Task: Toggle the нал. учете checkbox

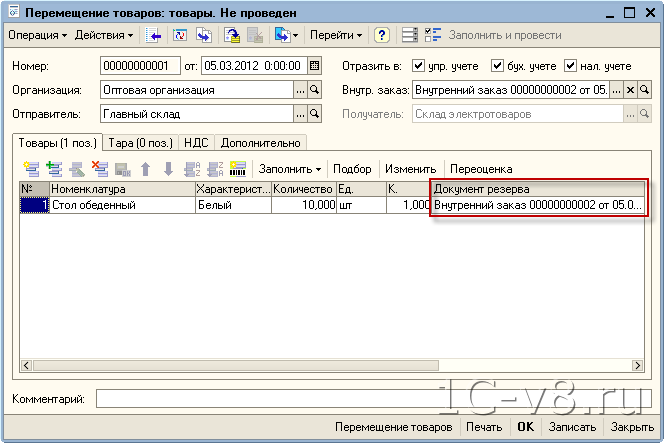Action: point(570,66)
